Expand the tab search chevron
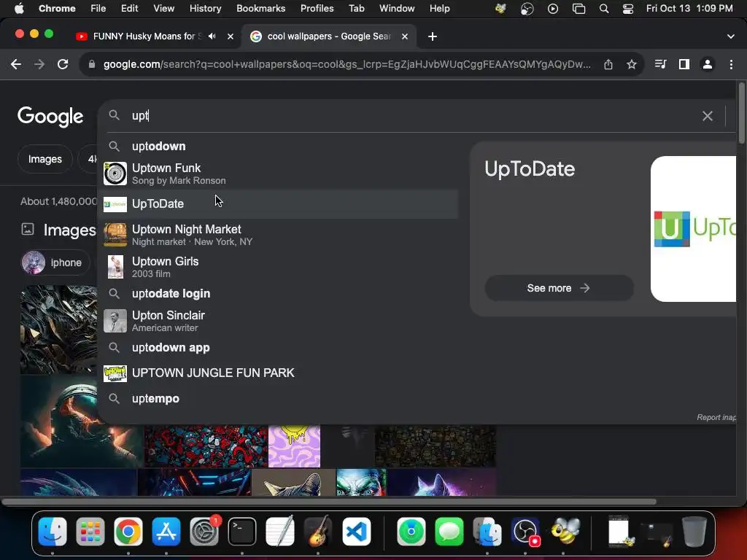This screenshot has height=560, width=747. [x=730, y=36]
